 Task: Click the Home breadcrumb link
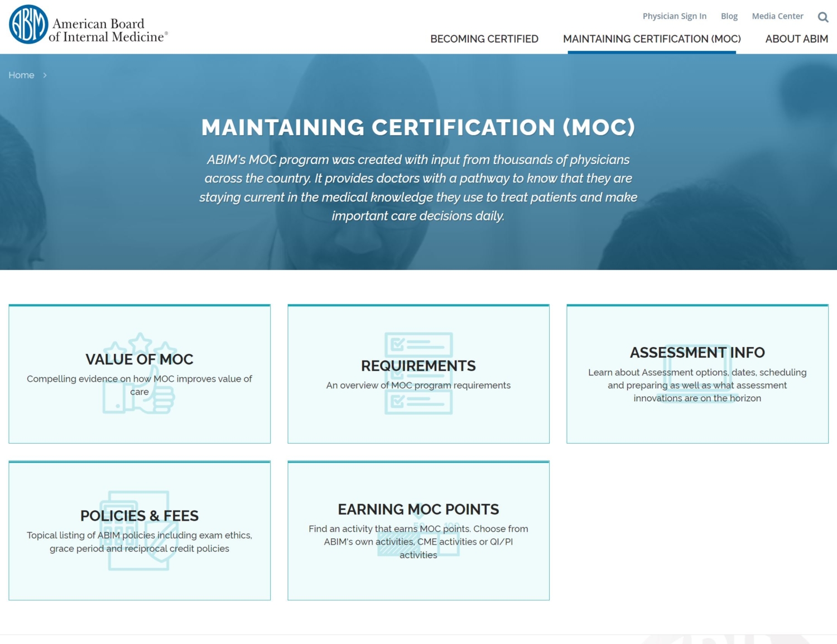pos(21,75)
